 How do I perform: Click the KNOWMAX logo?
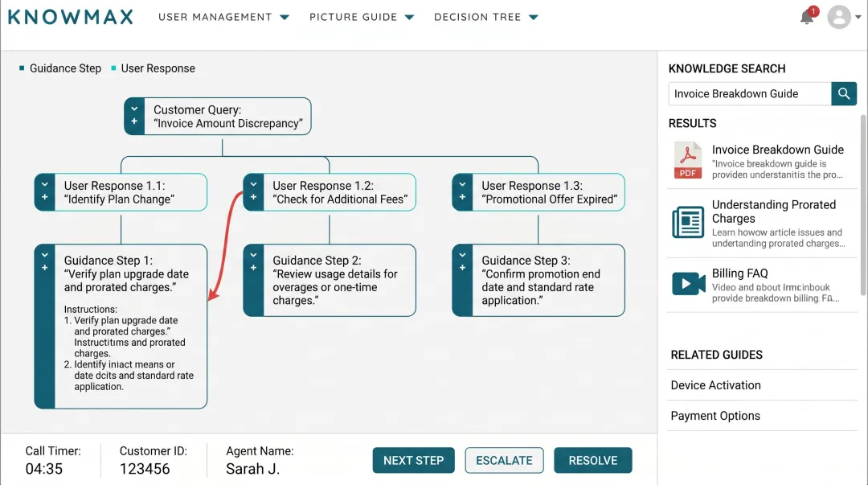[x=71, y=17]
